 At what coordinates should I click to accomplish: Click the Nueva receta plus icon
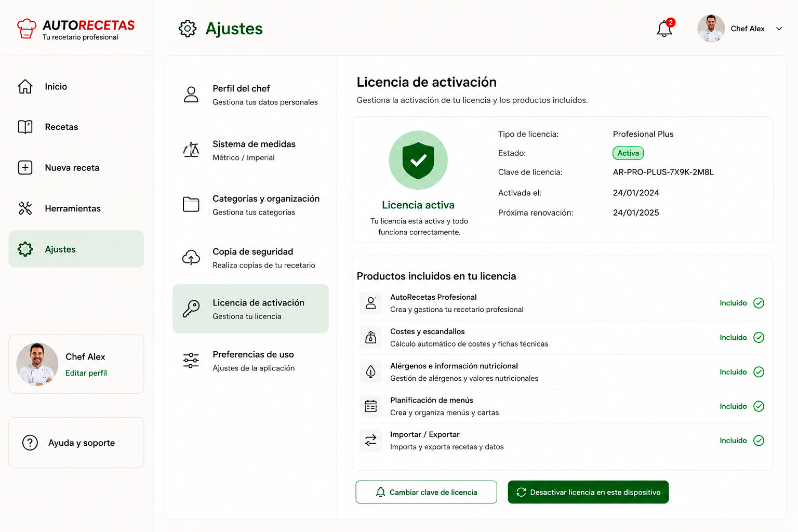[25, 167]
